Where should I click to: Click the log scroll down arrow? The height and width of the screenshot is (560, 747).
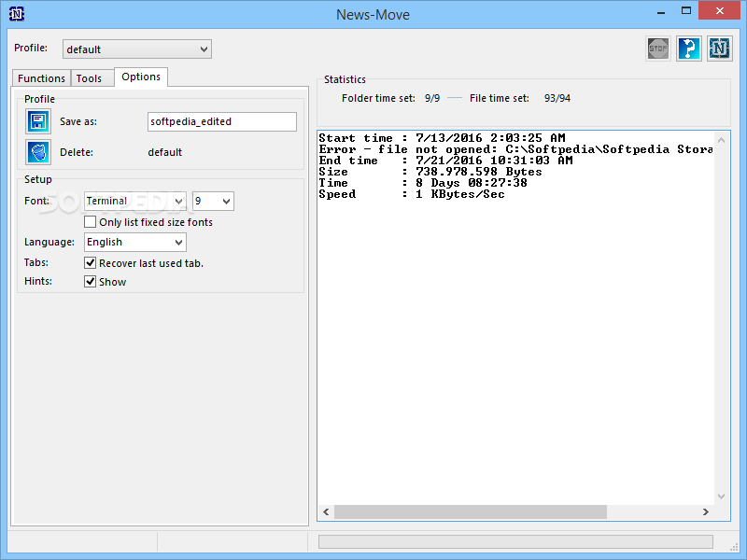tap(721, 497)
